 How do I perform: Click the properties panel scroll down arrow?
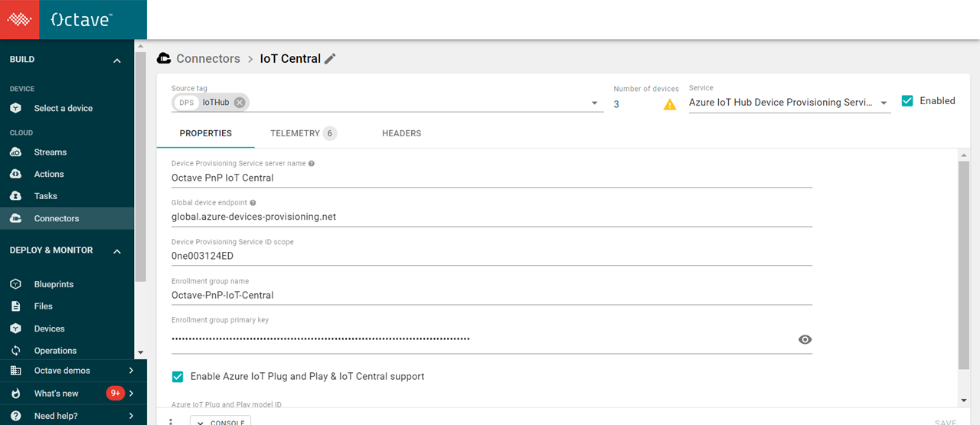click(x=963, y=400)
